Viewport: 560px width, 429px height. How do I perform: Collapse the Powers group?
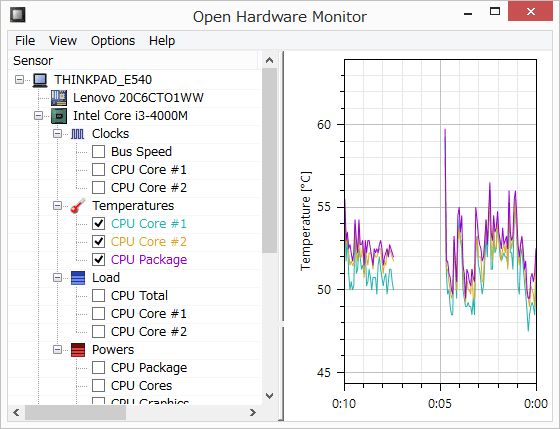point(57,349)
